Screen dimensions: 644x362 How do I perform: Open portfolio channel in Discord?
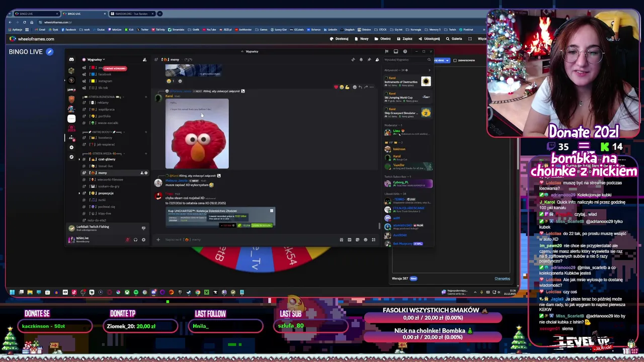(105, 116)
